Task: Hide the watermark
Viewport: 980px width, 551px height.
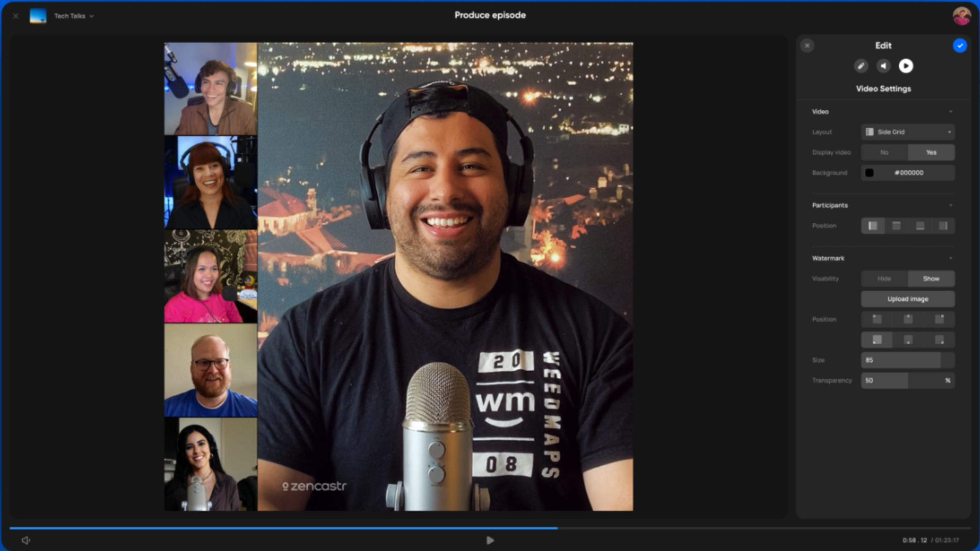Action: [884, 278]
